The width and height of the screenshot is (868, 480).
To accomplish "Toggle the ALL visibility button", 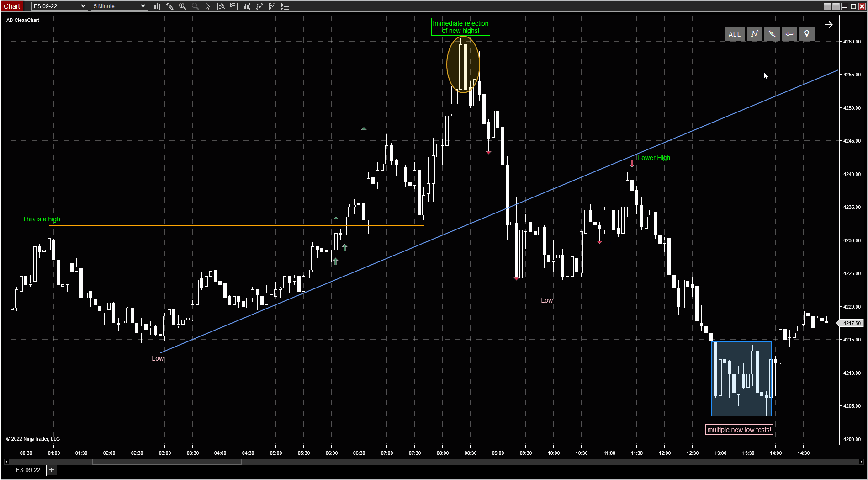I will pyautogui.click(x=734, y=34).
